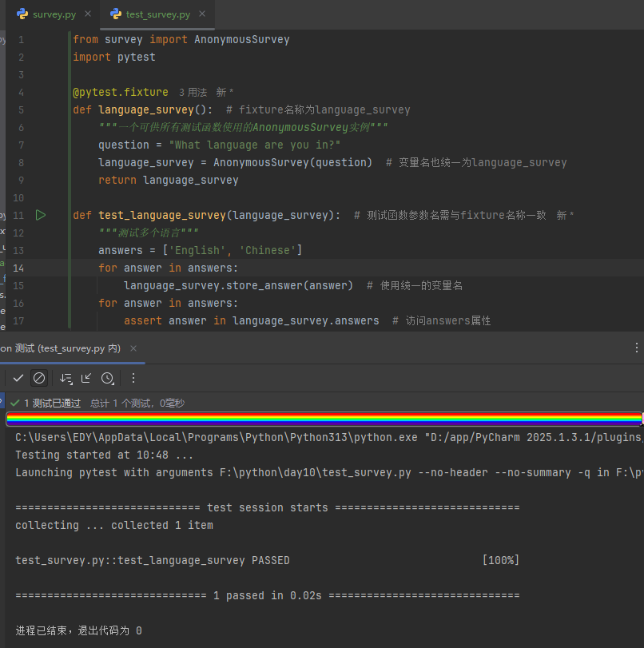Click '进程已结束，退出代码为 0' output text
This screenshot has height=648, width=644.
[x=78, y=630]
